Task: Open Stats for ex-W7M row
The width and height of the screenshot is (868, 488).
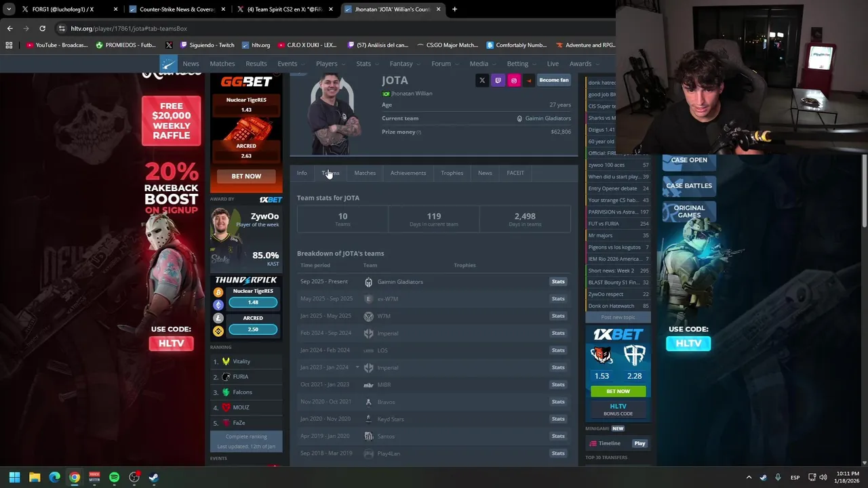Action: pyautogui.click(x=558, y=299)
